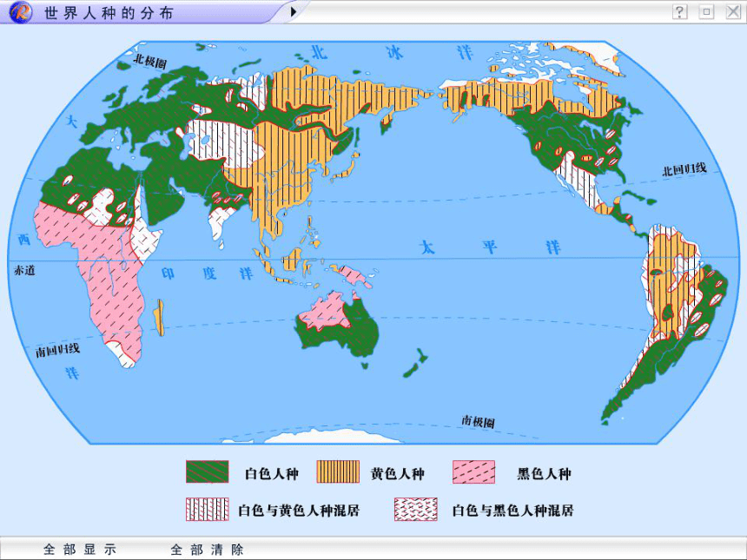Click the 黄色人种 legend label
747x560 pixels.
[397, 474]
